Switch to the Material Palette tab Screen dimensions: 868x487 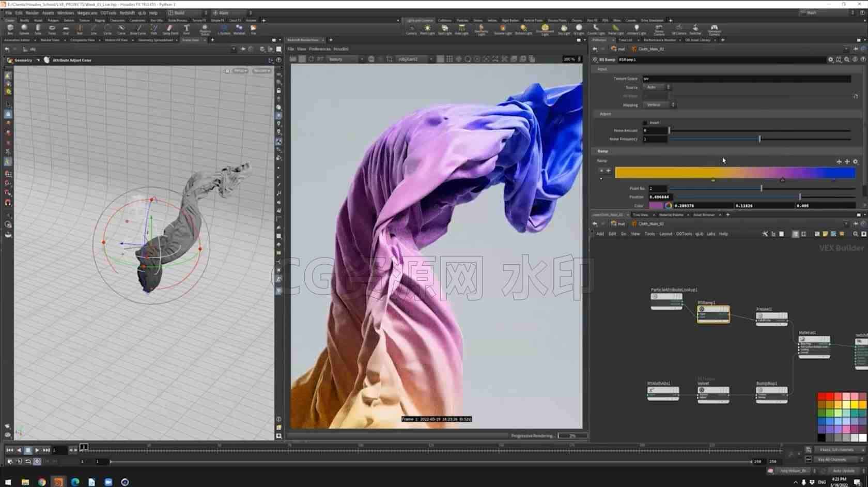[671, 215]
